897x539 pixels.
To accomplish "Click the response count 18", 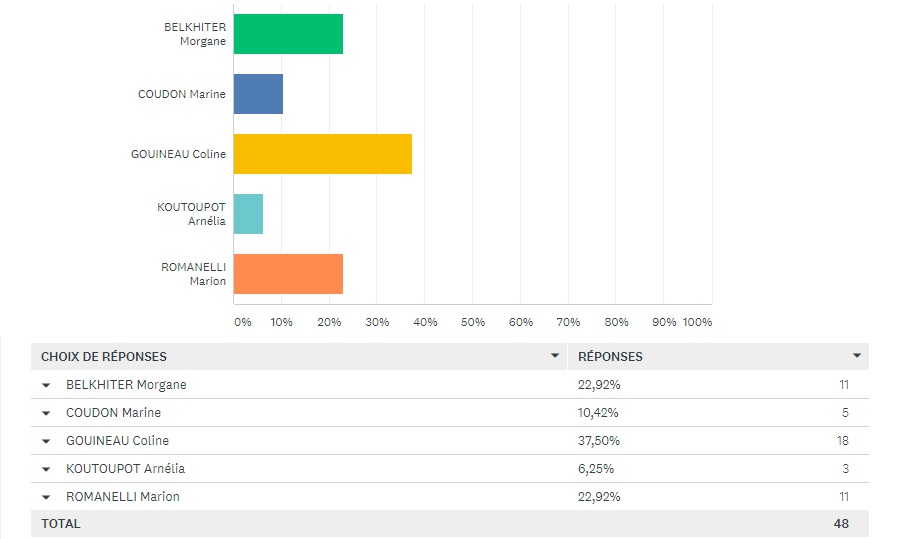I will (x=843, y=441).
